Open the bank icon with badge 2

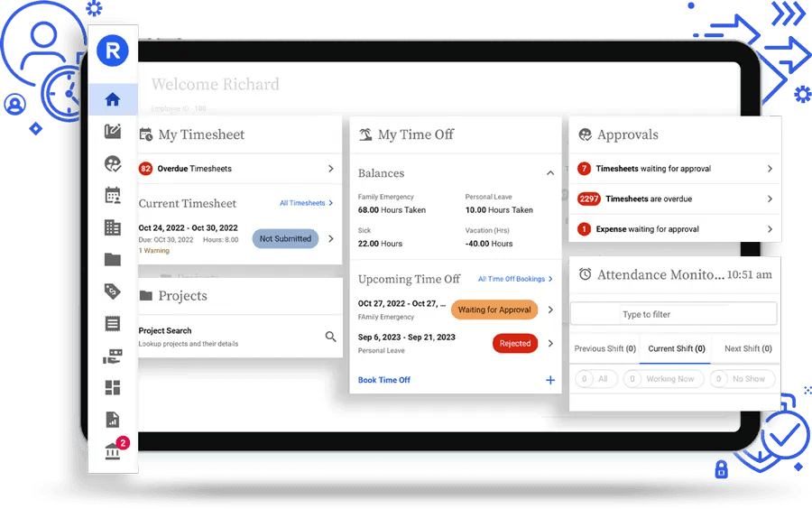coord(113,451)
